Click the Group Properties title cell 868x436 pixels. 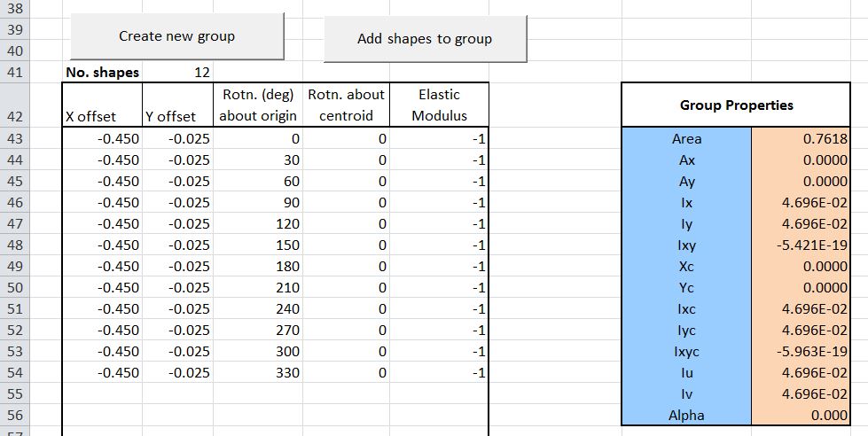736,105
